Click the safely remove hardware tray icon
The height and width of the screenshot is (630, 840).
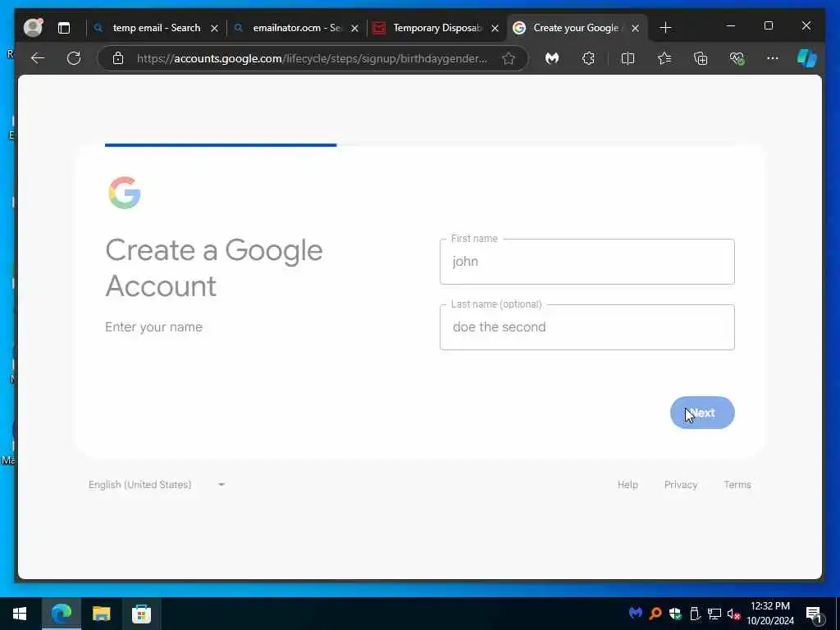pyautogui.click(x=695, y=613)
